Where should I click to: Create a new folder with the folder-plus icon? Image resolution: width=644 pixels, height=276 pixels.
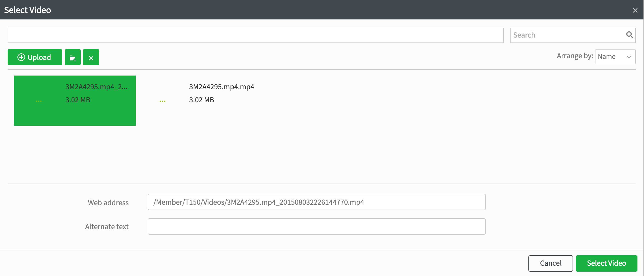click(x=73, y=57)
